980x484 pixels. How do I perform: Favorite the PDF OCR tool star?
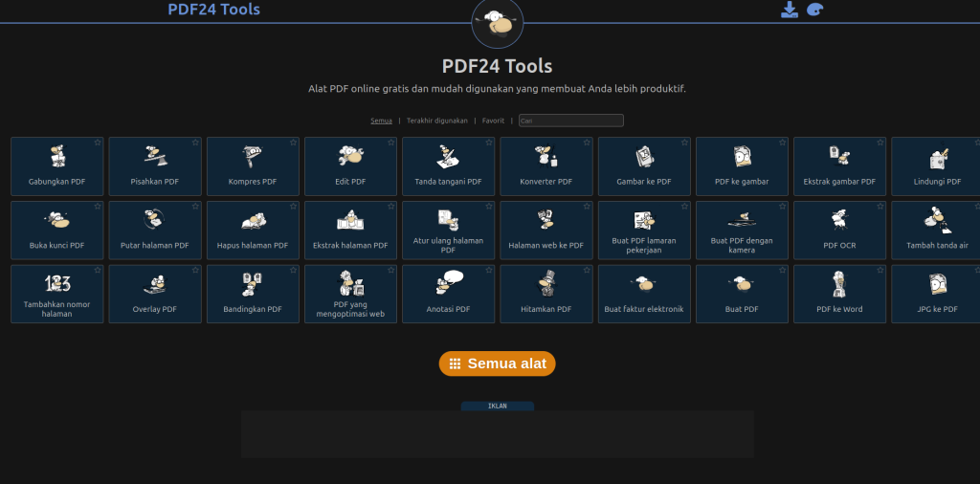880,206
